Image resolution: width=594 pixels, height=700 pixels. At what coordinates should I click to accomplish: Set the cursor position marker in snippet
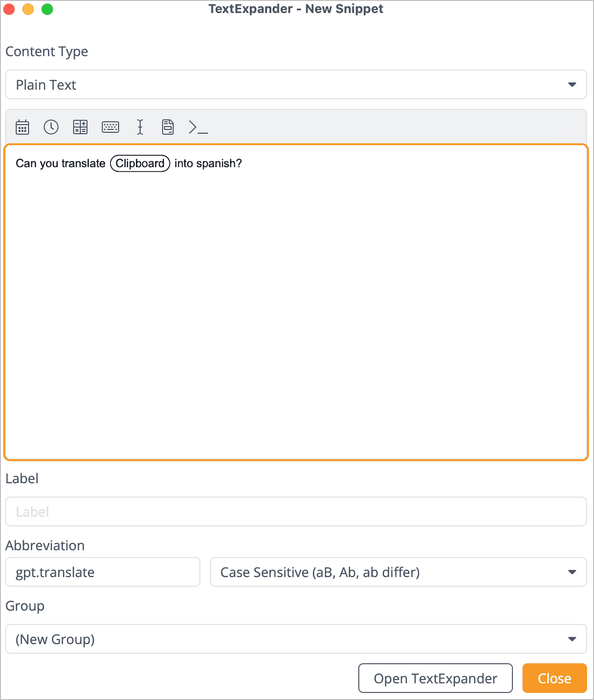(140, 127)
